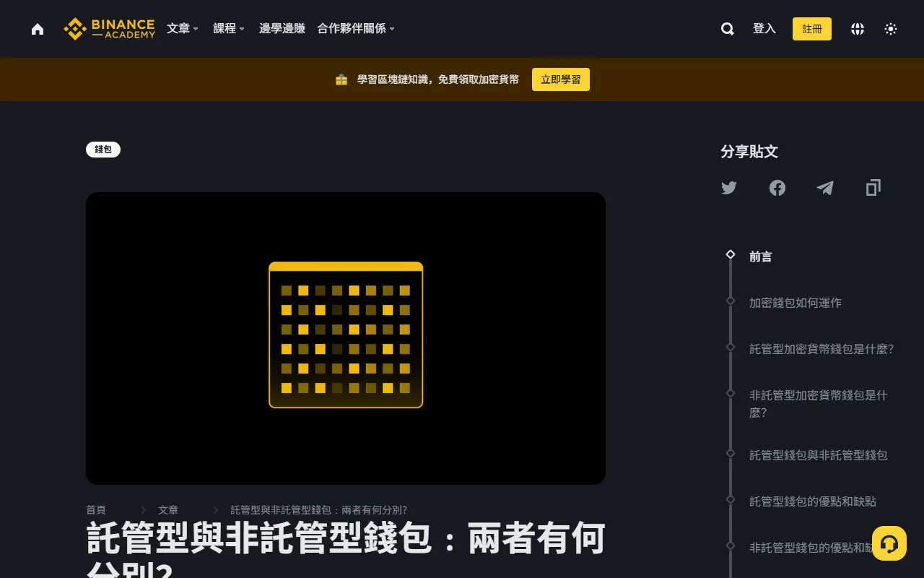Viewport: 924px width, 578px height.
Task: Copy the article link icon
Action: coord(873,188)
